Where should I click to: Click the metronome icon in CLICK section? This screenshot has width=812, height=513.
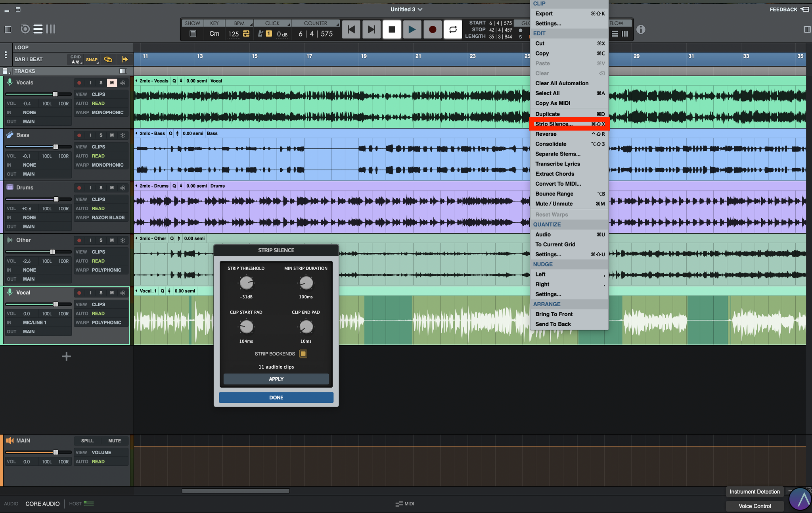tap(260, 34)
